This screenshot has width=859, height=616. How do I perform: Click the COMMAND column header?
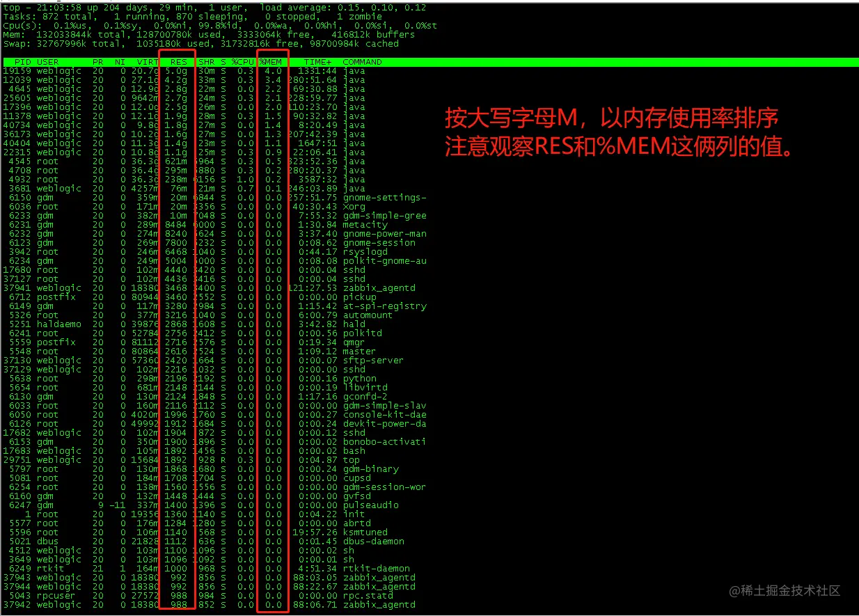pyautogui.click(x=362, y=61)
